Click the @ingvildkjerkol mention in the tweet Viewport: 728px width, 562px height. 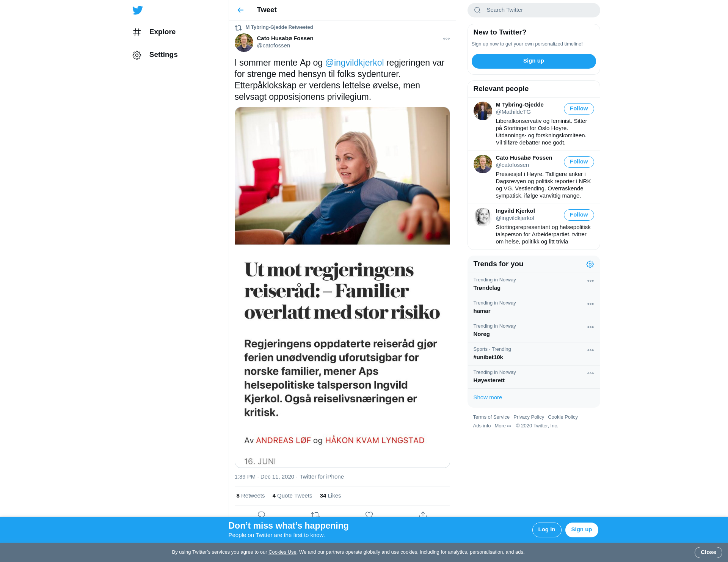tap(355, 63)
